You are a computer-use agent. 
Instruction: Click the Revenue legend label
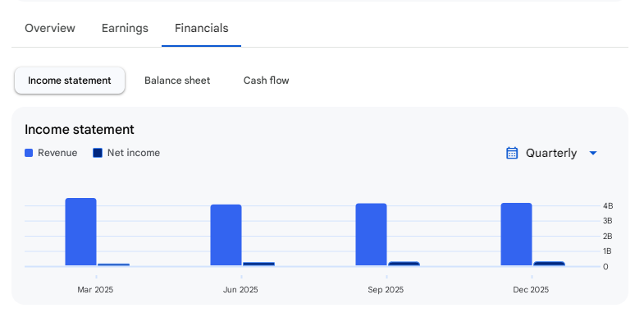point(57,153)
